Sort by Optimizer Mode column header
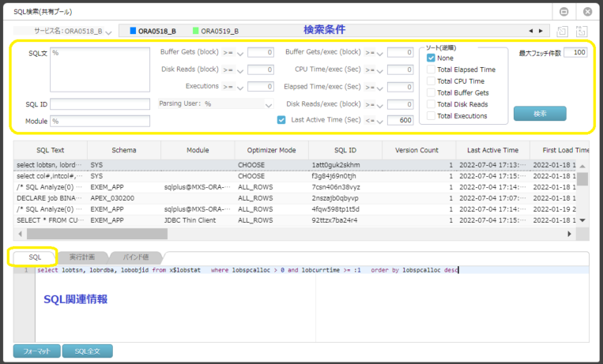603x364 pixels. (x=272, y=150)
